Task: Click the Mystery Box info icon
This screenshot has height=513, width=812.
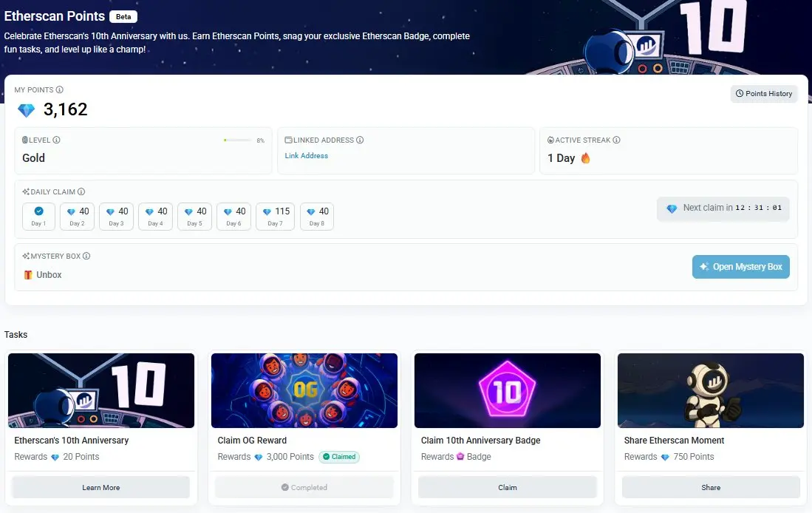Action: pos(86,256)
